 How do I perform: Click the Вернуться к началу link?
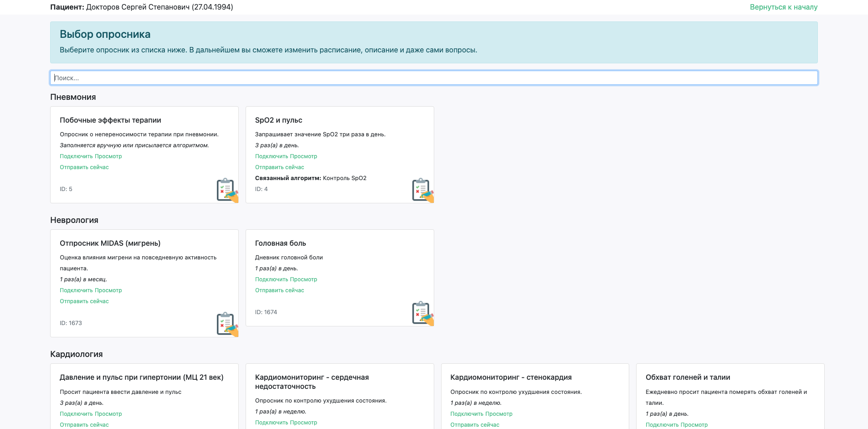pyautogui.click(x=783, y=7)
